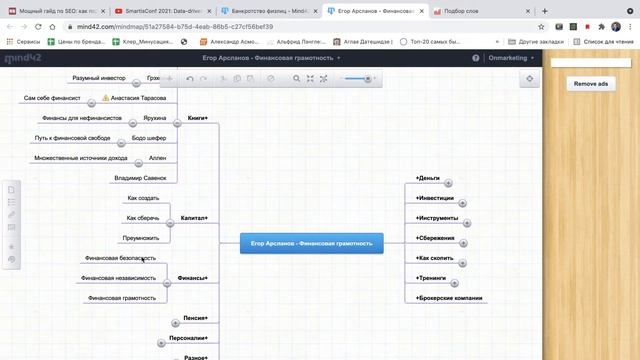Adjust the zoom slider handle
This screenshot has width=640, height=360.
point(368,78)
